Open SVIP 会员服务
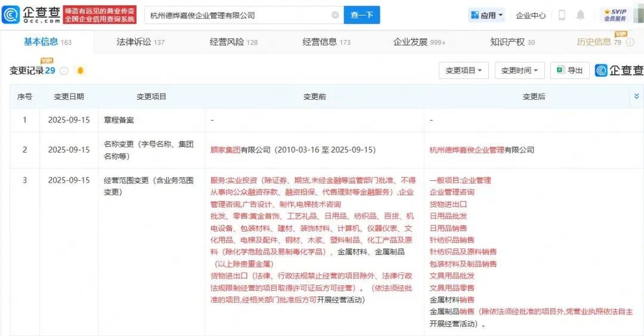 point(615,15)
